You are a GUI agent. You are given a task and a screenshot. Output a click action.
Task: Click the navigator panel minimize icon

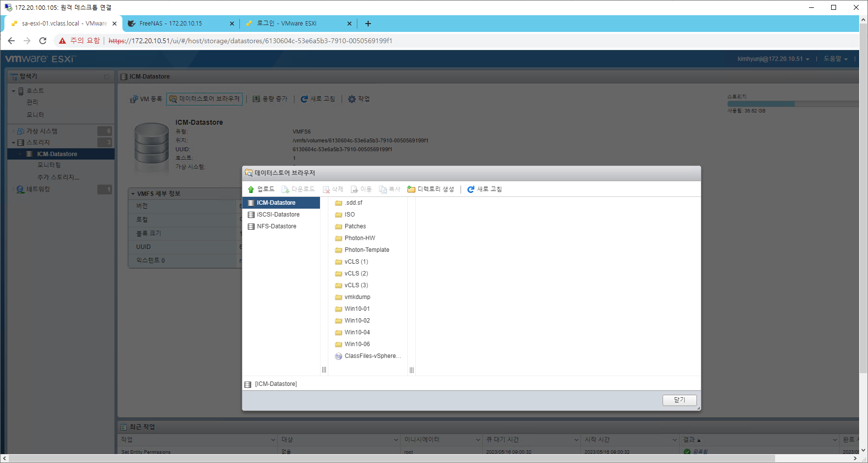(x=107, y=77)
